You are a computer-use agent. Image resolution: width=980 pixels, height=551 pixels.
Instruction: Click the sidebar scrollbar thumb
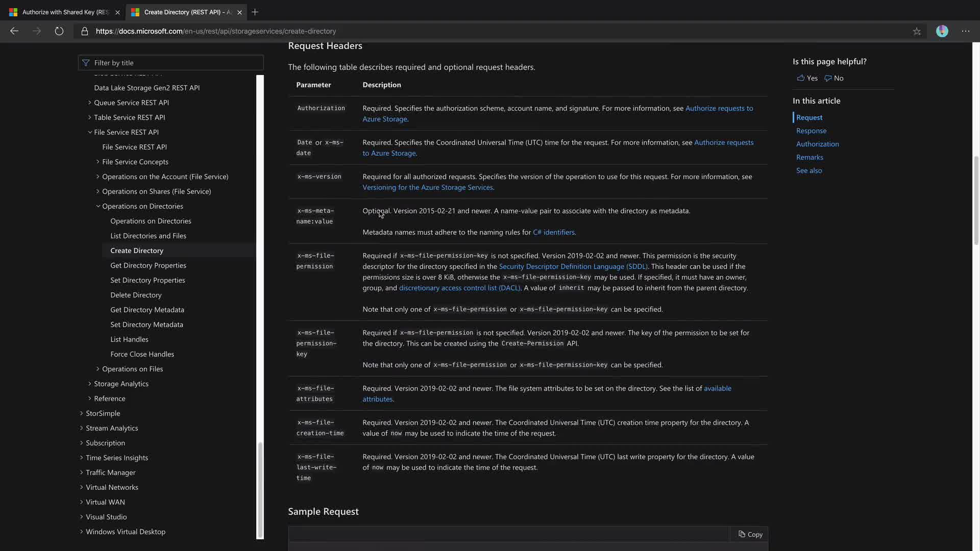click(260, 489)
